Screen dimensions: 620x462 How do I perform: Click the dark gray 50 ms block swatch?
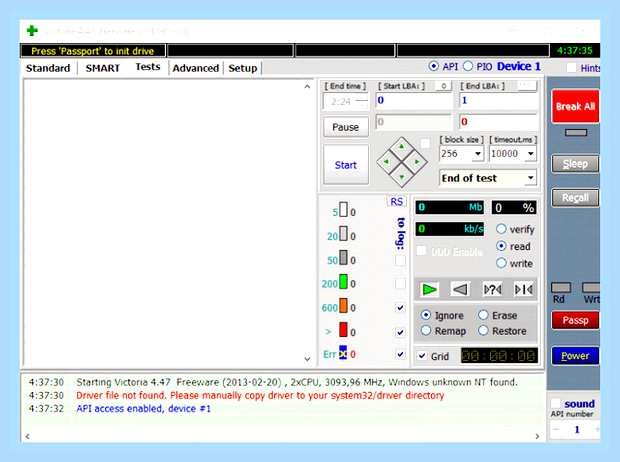pos(343,258)
